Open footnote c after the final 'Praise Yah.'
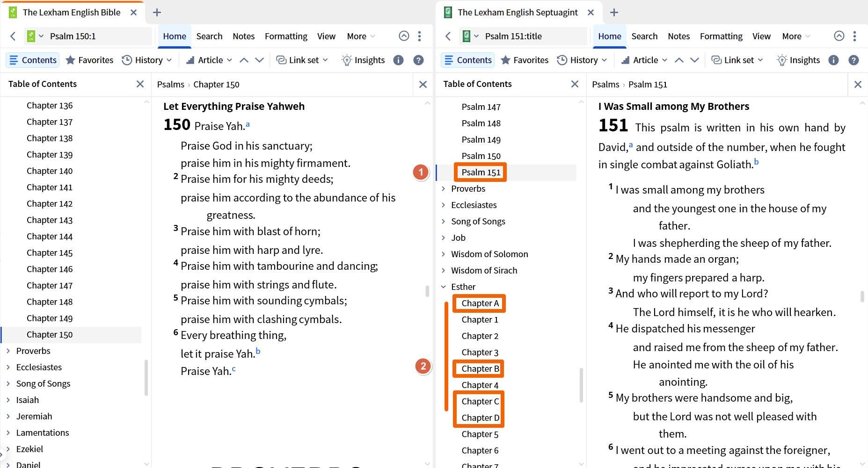 (x=233, y=369)
